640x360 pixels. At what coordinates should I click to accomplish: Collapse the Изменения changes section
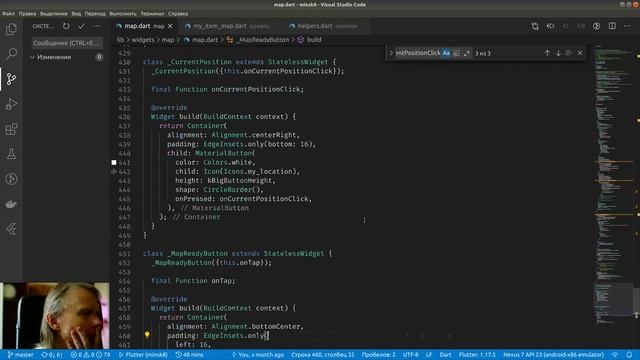point(32,57)
